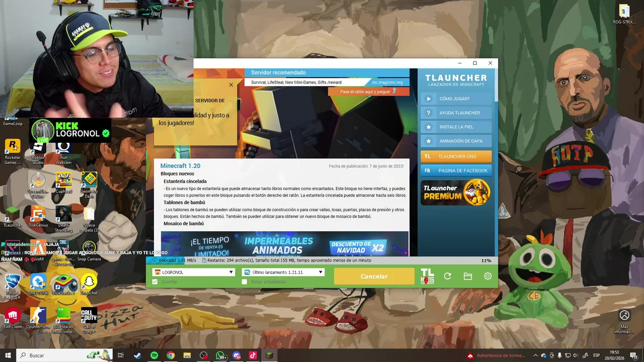
Task: Open Call of Duty desktop shortcut
Action: point(89,321)
